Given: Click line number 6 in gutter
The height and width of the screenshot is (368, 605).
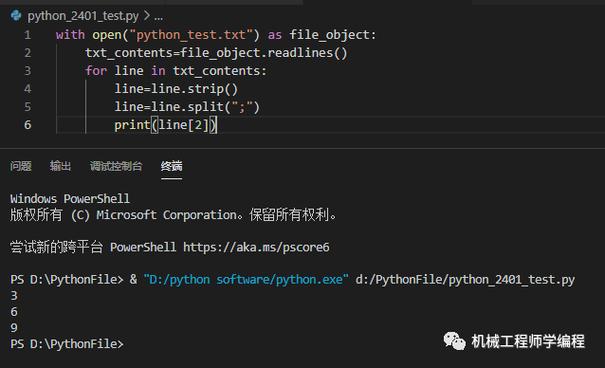Looking at the screenshot, I should (x=27, y=125).
